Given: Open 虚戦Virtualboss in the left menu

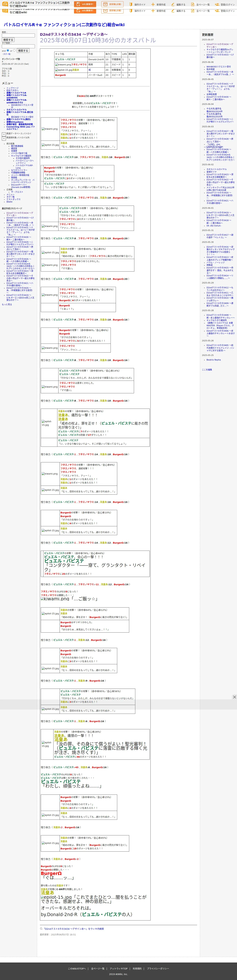Looking at the screenshot, I should pyautogui.click(x=15, y=122).
